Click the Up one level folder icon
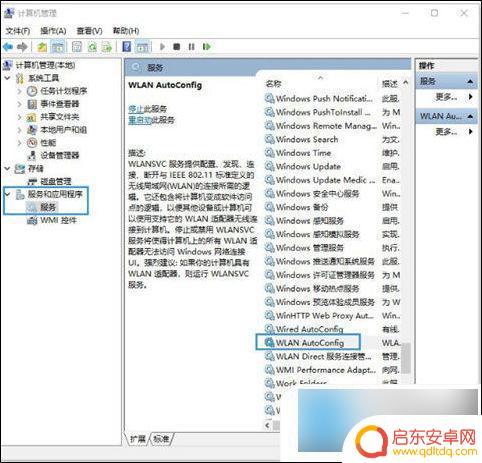This screenshot has height=463, width=482. coord(42,47)
